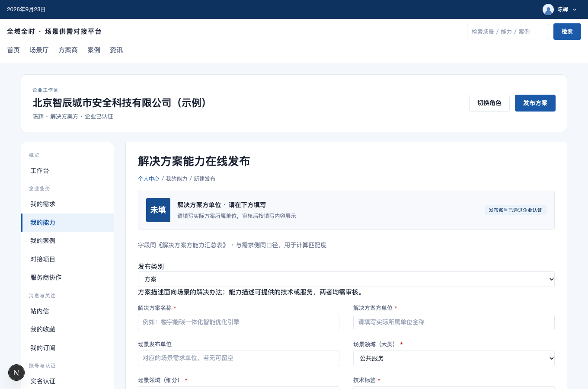Viewport: 588px width, 389px height.
Task: Follow the 个人中心 breadcrumb link
Action: 149,179
